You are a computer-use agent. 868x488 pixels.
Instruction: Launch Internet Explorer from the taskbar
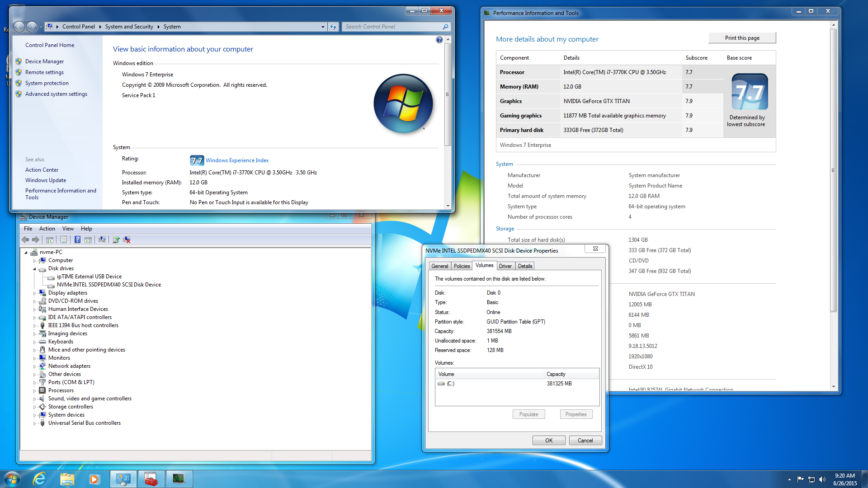pos(40,479)
